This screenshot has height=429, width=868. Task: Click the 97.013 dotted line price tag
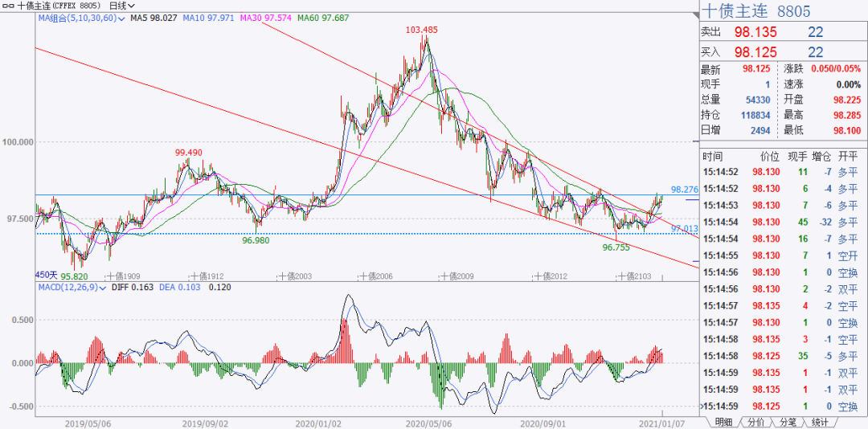click(x=684, y=229)
